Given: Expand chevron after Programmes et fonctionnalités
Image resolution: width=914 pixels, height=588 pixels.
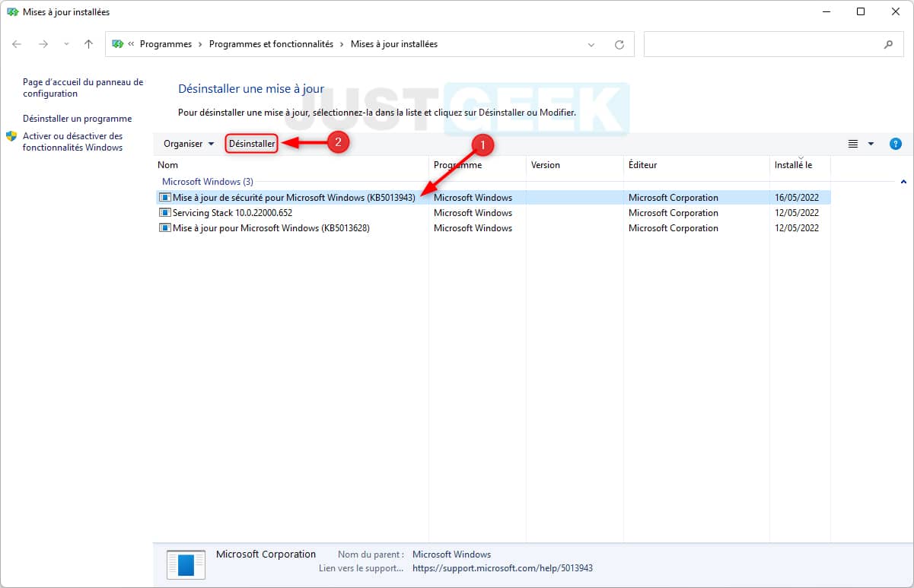Looking at the screenshot, I should (342, 44).
